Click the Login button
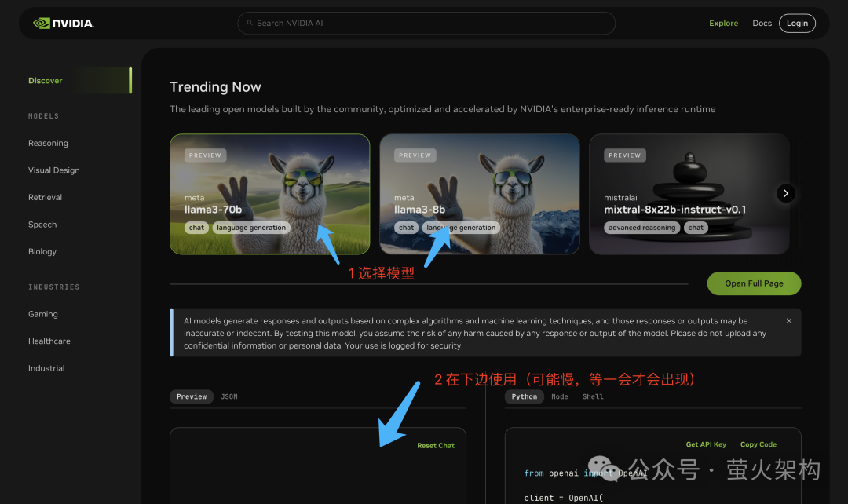Screen dimensions: 848x504 click(x=797, y=24)
